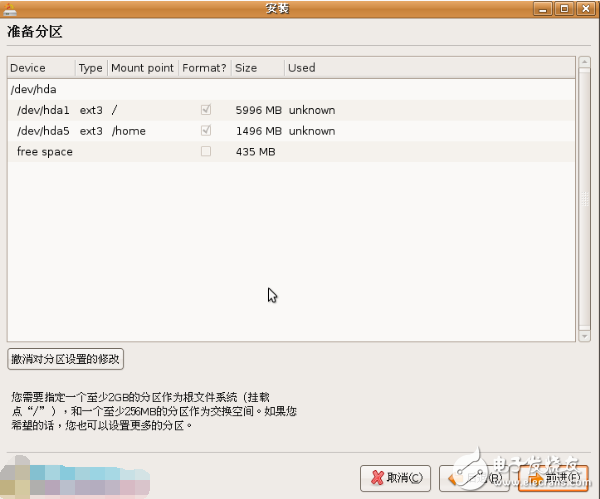Screen dimensions: 600x499
Task: Maximize the installer window
Action: pos(564,9)
